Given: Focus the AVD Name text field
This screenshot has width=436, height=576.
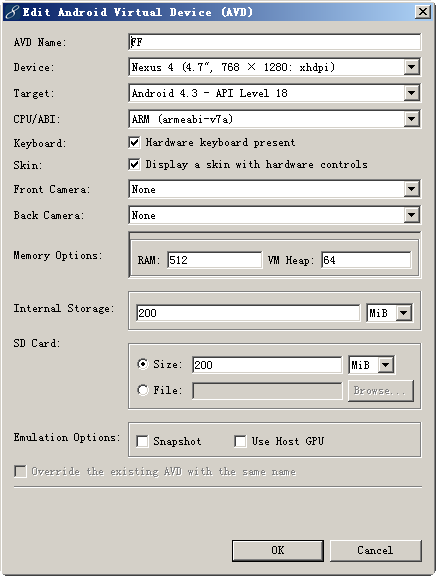Looking at the screenshot, I should tap(274, 42).
